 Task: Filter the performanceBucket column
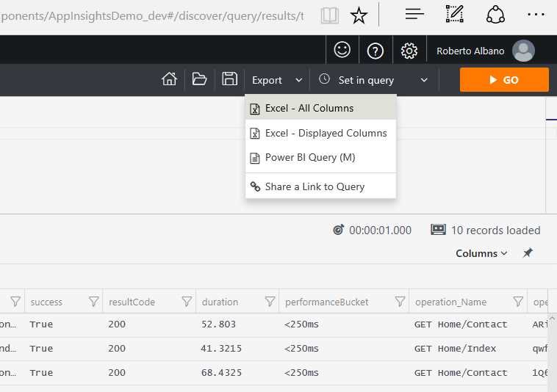400,302
